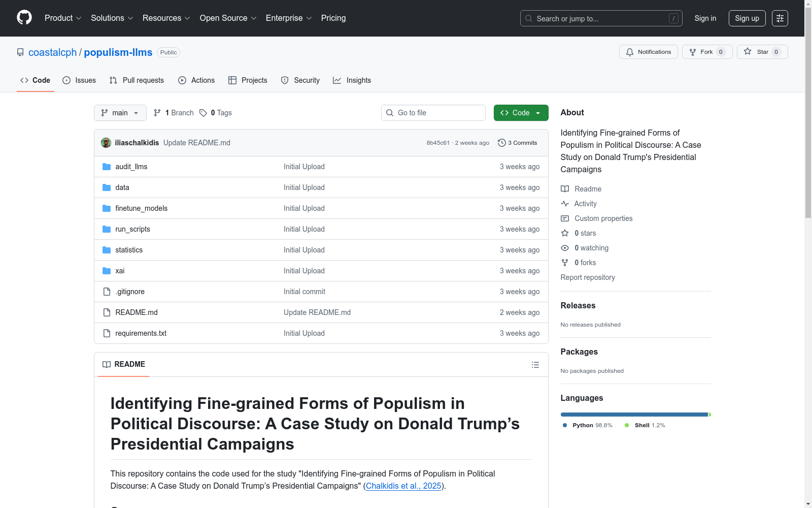The image size is (812, 508).
Task: Click the file icon for .gitignore
Action: (x=107, y=292)
